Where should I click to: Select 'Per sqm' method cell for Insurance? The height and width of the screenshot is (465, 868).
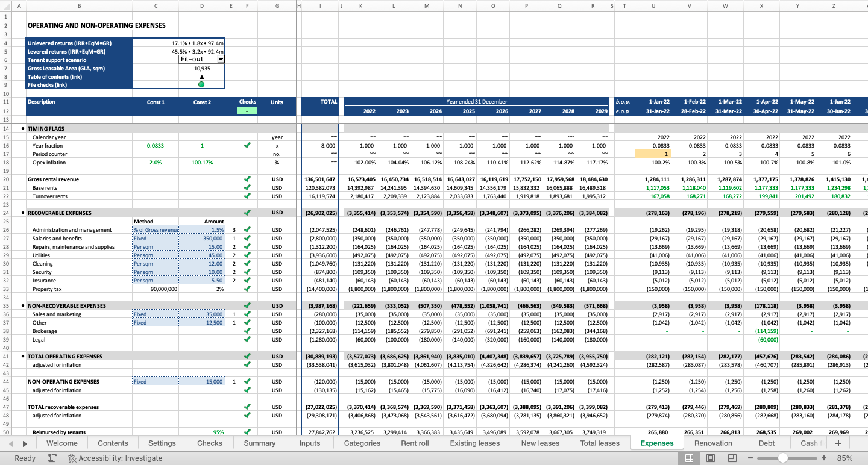point(156,281)
